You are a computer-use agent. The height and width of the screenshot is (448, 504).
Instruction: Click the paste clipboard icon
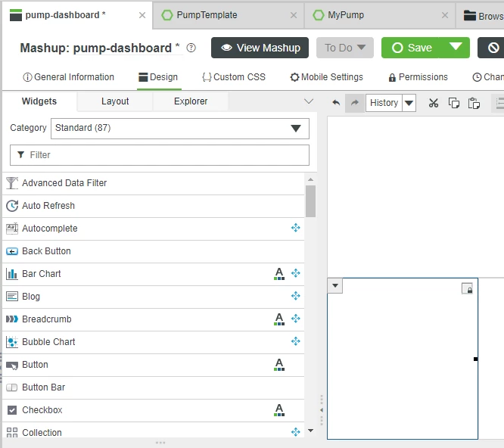pyautogui.click(x=474, y=103)
